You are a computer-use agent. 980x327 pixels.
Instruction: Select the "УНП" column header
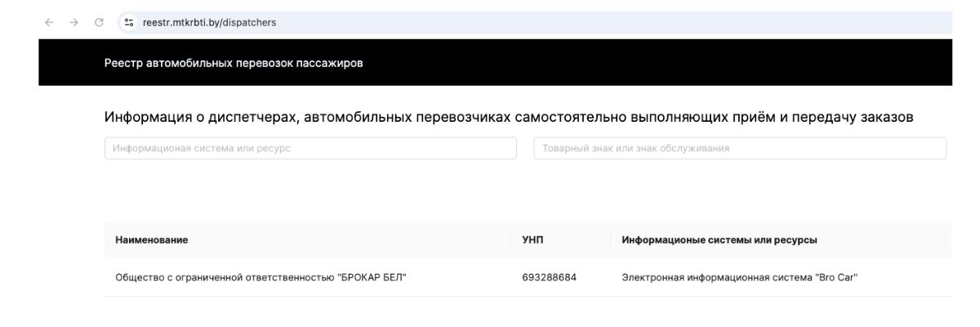click(x=532, y=240)
